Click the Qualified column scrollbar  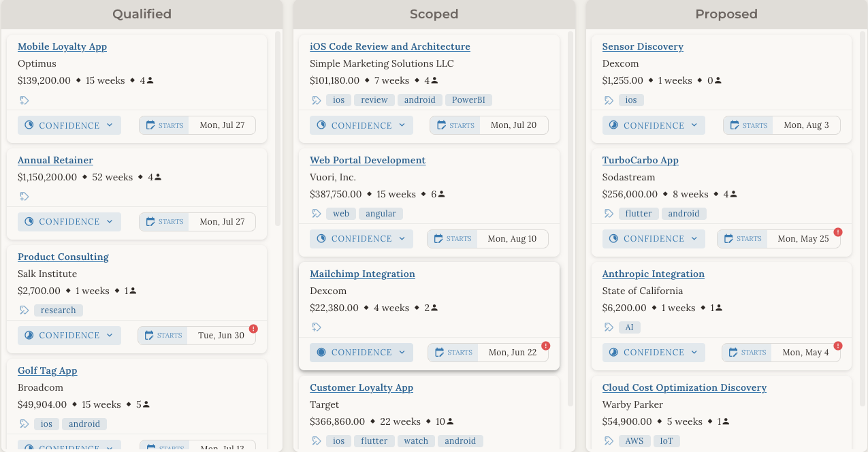[x=278, y=129]
